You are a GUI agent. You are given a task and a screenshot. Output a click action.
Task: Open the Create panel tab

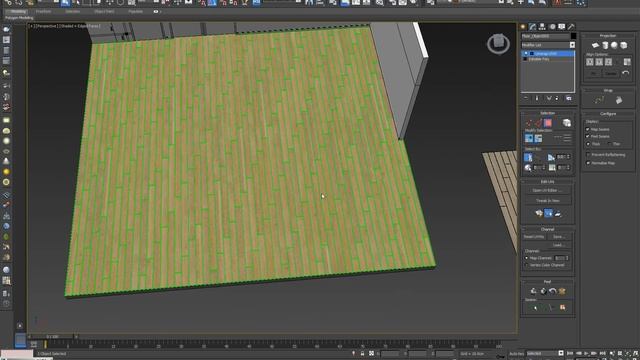coord(523,27)
